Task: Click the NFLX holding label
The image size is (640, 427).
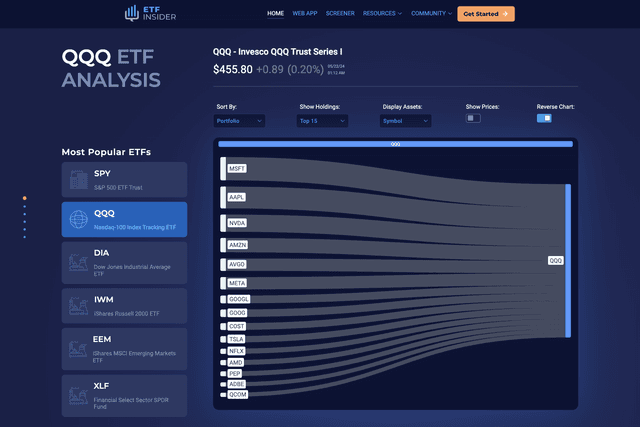Action: (x=236, y=351)
